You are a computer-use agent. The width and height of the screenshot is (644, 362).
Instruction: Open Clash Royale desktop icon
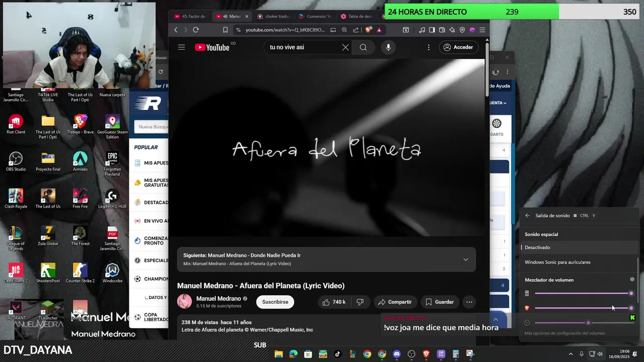tap(16, 199)
